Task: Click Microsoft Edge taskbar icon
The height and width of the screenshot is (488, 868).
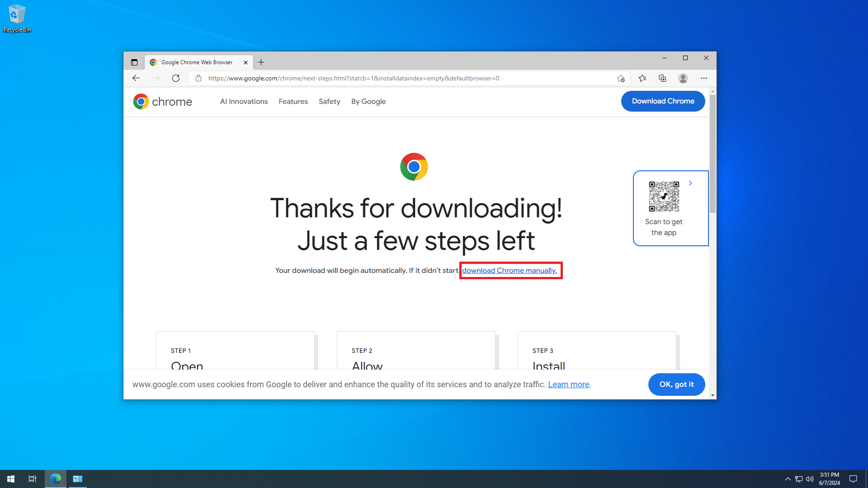Action: pos(56,479)
